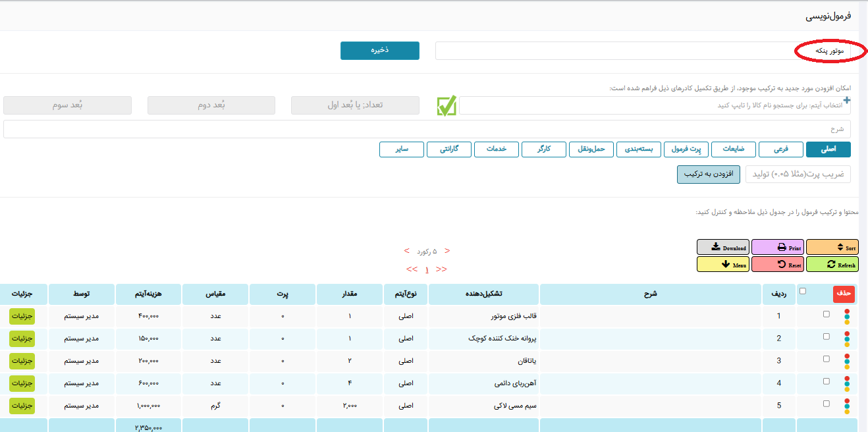
Task: Click the << last-page pagination link
Action: [x=412, y=269]
